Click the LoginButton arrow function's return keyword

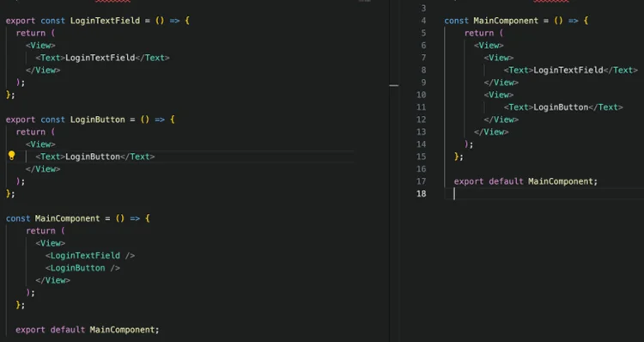coord(30,132)
